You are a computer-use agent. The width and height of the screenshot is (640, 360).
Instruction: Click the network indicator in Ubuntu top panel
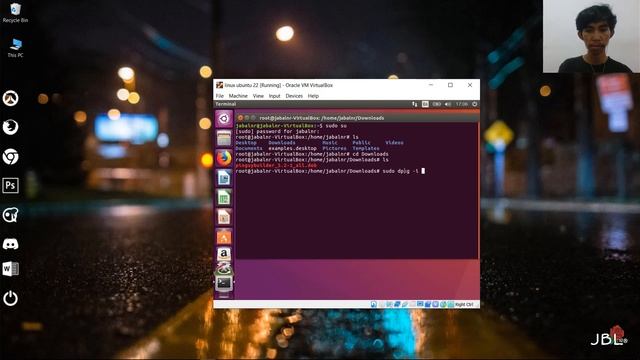(x=415, y=104)
